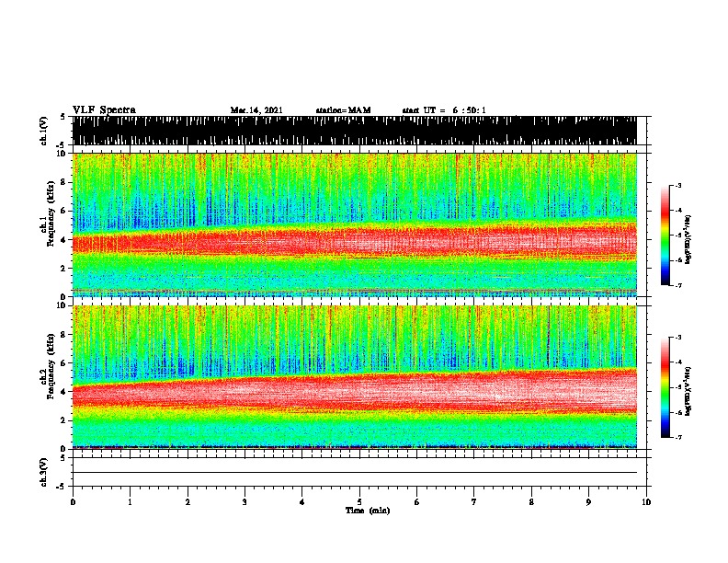Click tick "1" on the time axis
Image resolution: width=728 pixels, height=563 pixels.
coord(130,502)
